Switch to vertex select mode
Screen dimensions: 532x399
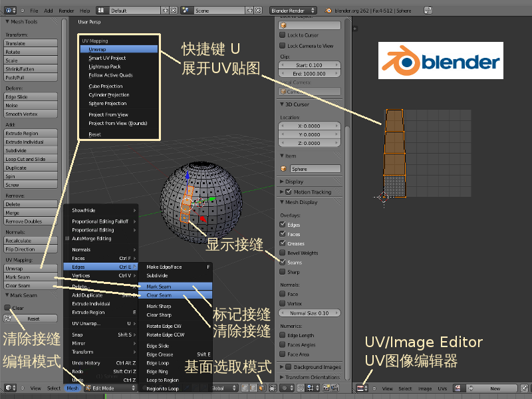click(x=245, y=388)
